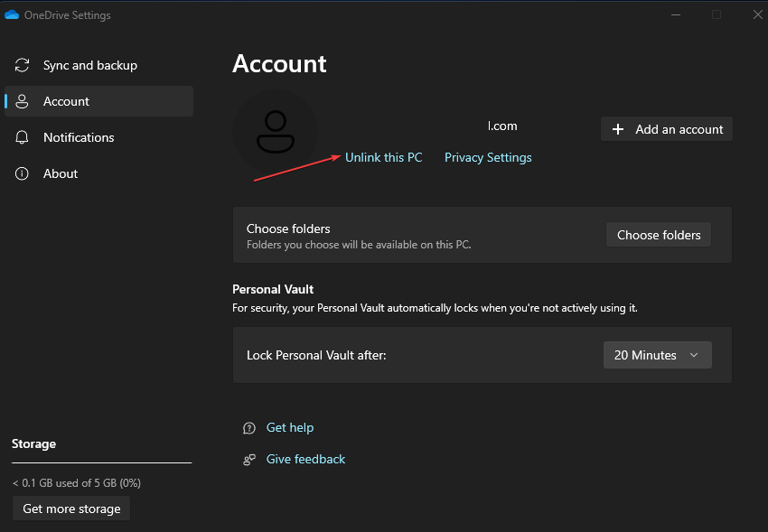Open the Give feedback link

305,459
